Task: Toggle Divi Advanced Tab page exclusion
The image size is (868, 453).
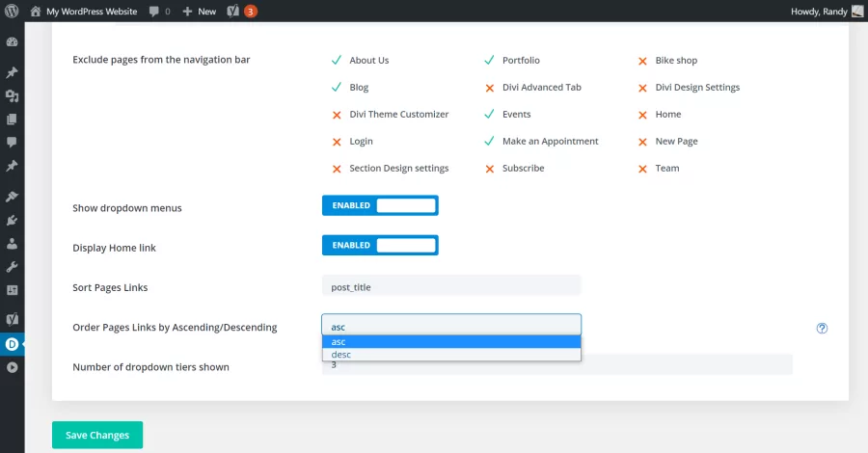Action: point(489,88)
